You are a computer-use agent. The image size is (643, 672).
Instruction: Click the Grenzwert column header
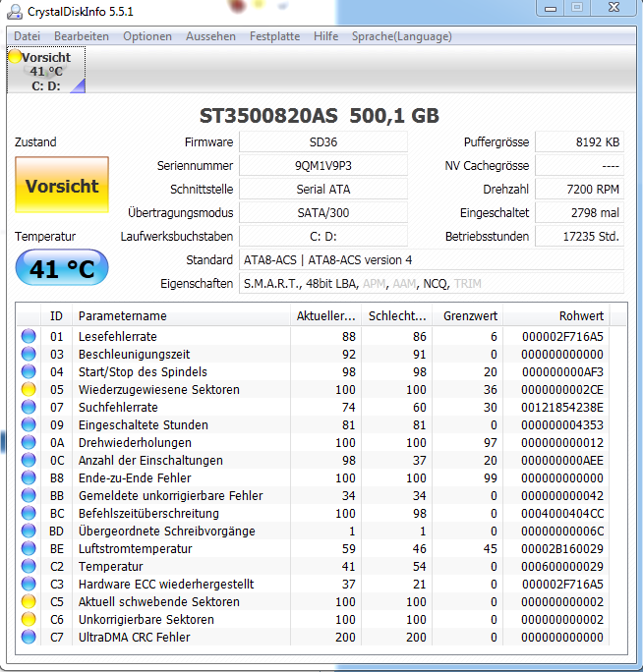468,315
